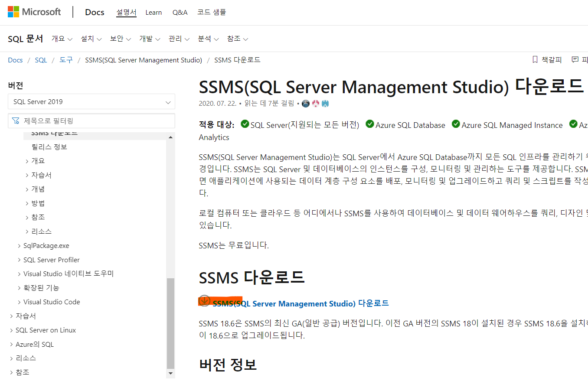Click the feedback icon at top right
The image size is (588, 381).
tap(575, 60)
